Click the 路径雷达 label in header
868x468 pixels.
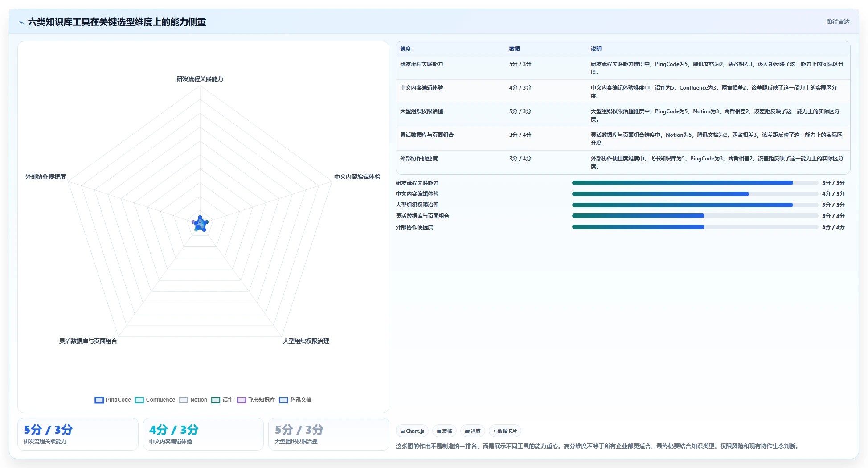point(838,21)
